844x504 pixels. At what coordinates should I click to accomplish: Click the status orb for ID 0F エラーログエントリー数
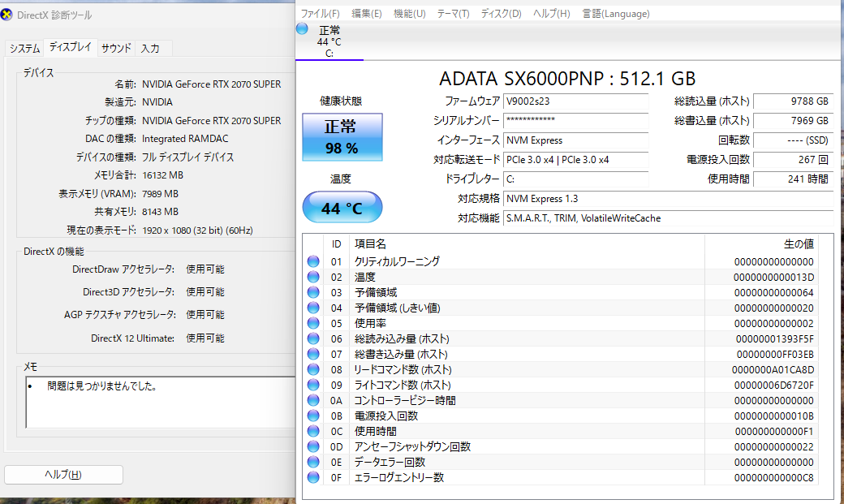pyautogui.click(x=313, y=477)
